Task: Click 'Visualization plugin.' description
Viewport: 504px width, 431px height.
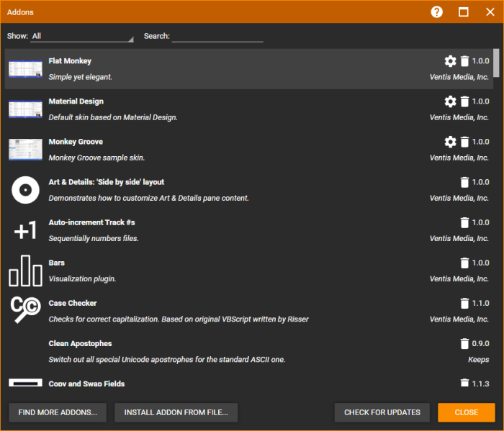Action: pos(82,279)
